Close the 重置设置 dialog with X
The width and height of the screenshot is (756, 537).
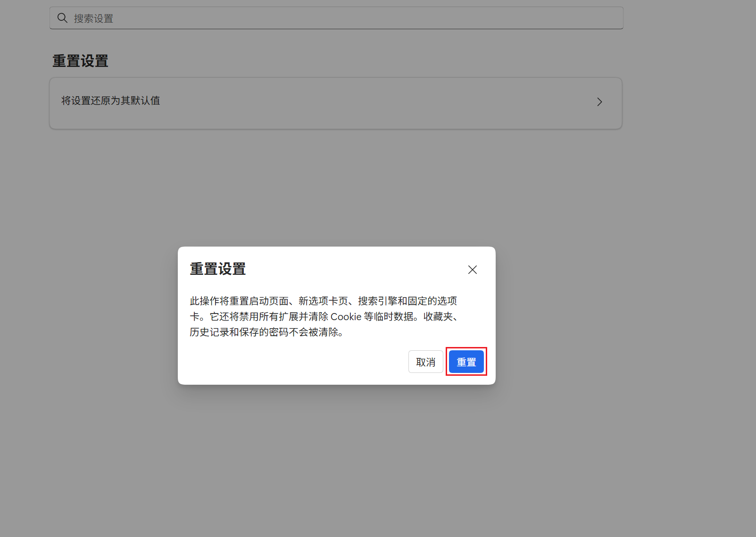coord(472,270)
